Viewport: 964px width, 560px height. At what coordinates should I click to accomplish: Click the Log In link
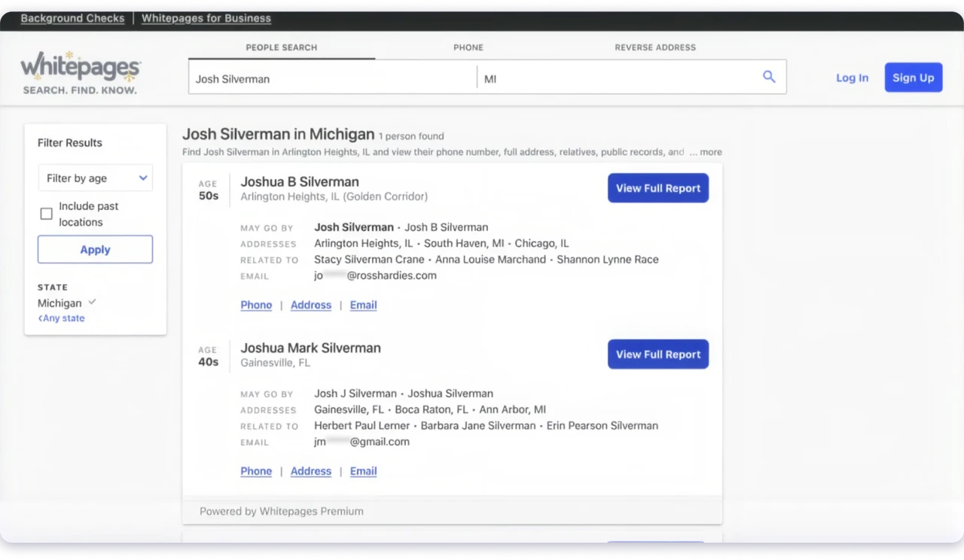[x=852, y=78]
